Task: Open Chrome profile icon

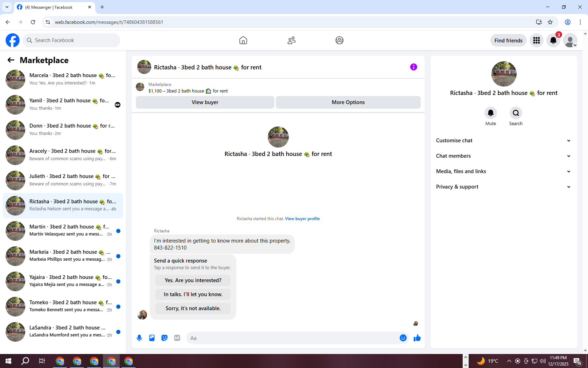Action: [568, 22]
